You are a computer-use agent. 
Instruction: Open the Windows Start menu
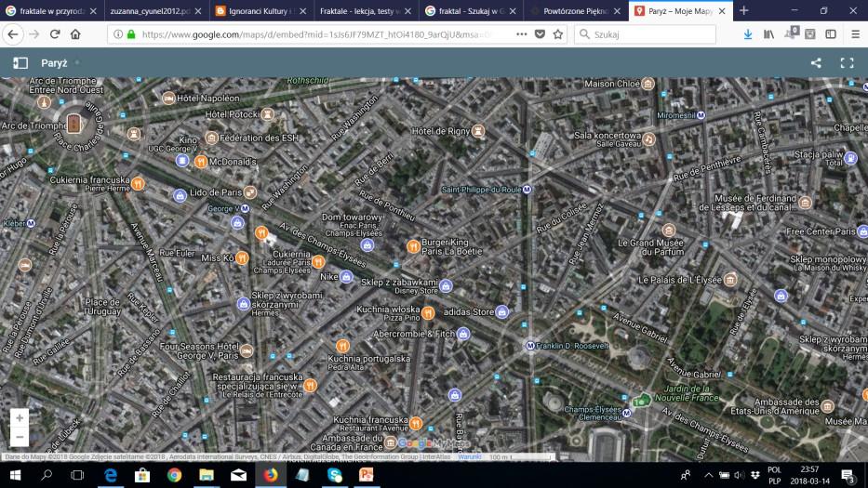[x=15, y=475]
